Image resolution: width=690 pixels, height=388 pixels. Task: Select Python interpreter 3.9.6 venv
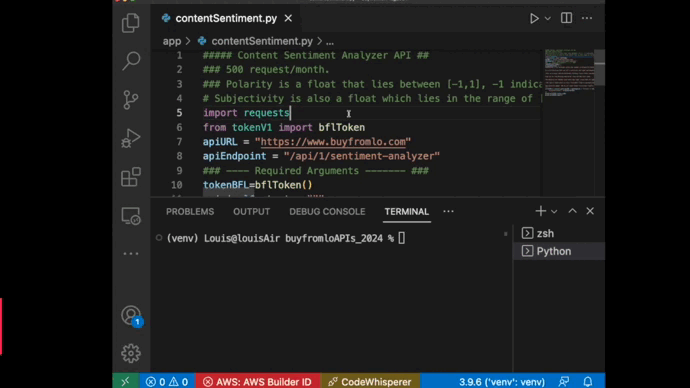(x=502, y=382)
